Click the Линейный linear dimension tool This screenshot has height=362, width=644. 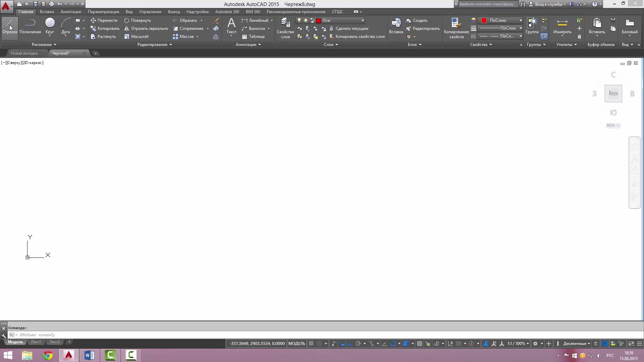pyautogui.click(x=255, y=20)
